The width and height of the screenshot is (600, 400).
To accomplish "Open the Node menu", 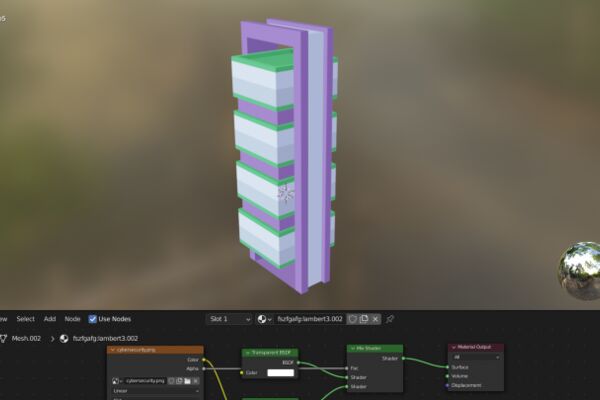I will click(72, 319).
